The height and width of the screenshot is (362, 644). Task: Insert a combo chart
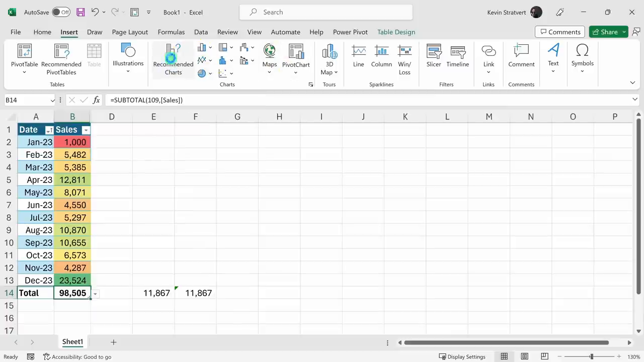[244, 60]
